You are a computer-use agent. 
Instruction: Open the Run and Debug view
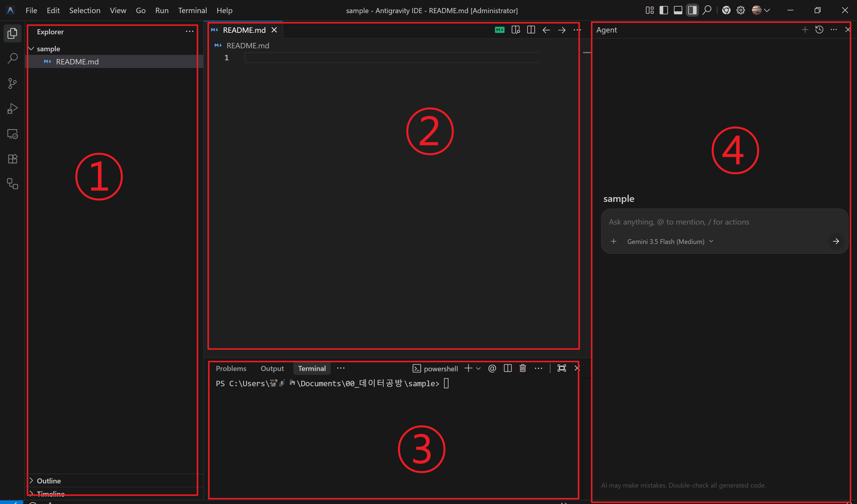(13, 109)
